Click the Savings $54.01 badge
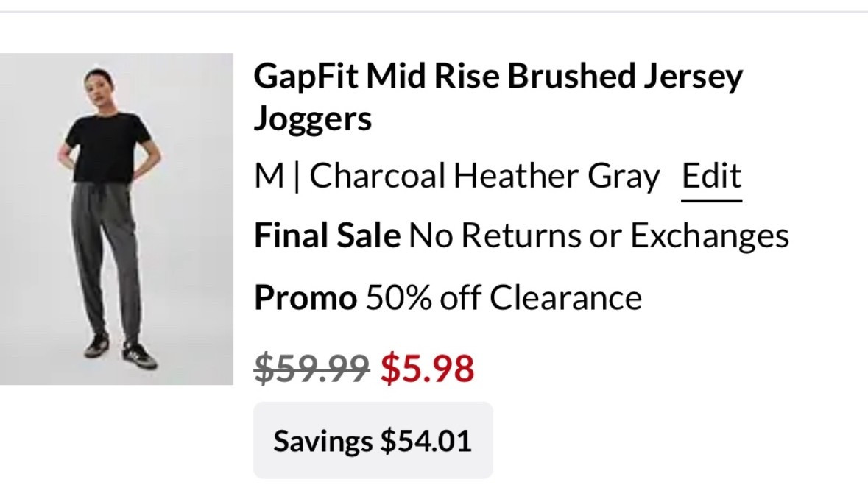 click(373, 441)
